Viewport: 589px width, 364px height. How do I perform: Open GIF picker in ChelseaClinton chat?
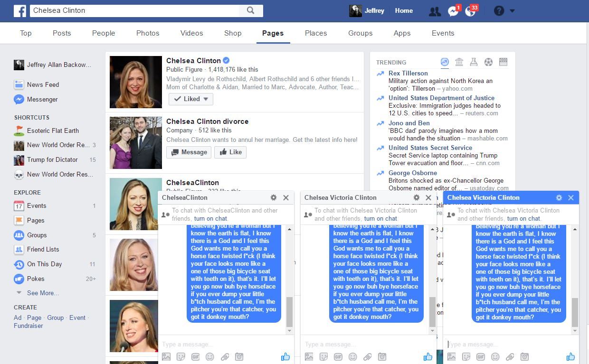195,357
